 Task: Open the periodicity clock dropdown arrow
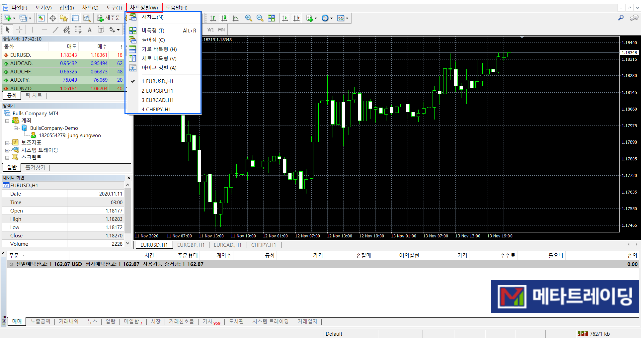331,18
